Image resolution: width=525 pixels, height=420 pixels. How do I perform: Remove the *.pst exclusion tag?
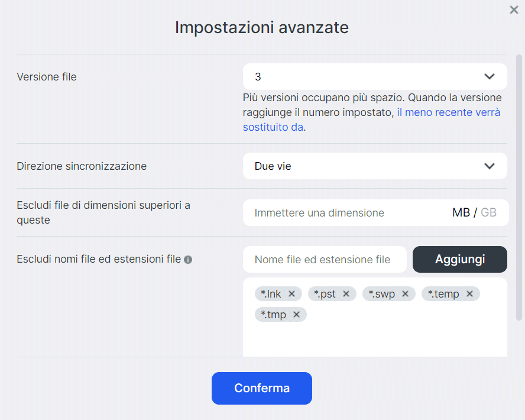[x=346, y=294]
